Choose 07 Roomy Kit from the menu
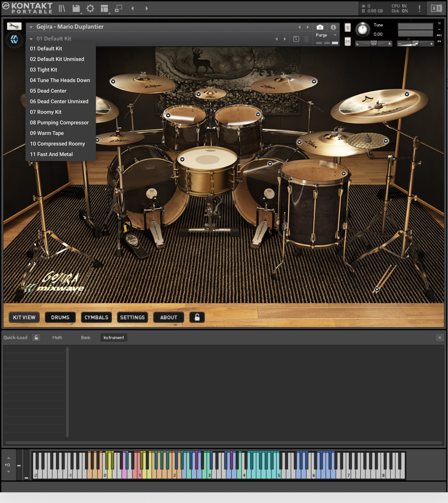 [60, 112]
